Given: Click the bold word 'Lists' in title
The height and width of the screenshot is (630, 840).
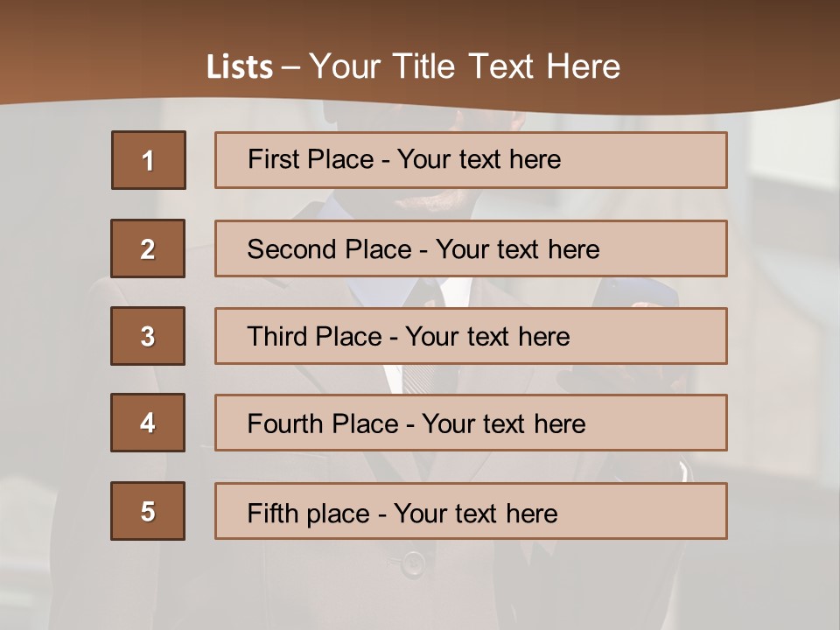Looking at the screenshot, I should pos(240,67).
